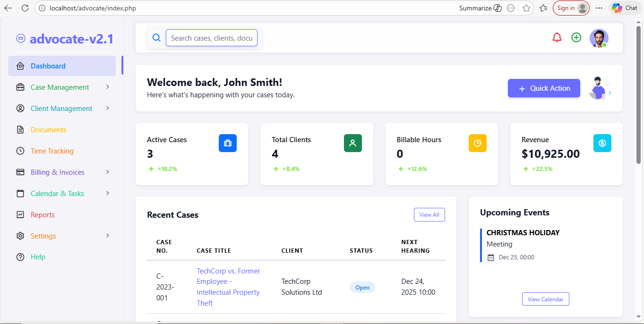Open Calendar & Tasks from the sidebar
The width and height of the screenshot is (644, 324).
coord(57,193)
